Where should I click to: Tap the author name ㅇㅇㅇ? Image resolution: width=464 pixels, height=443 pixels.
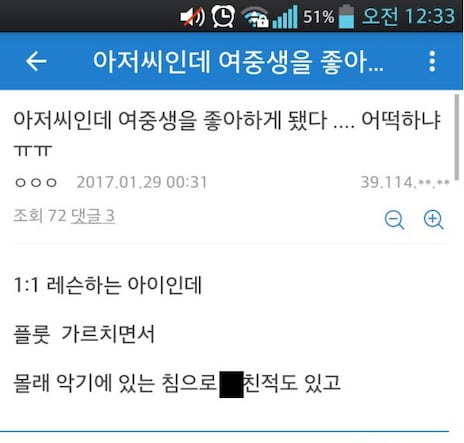[36, 182]
